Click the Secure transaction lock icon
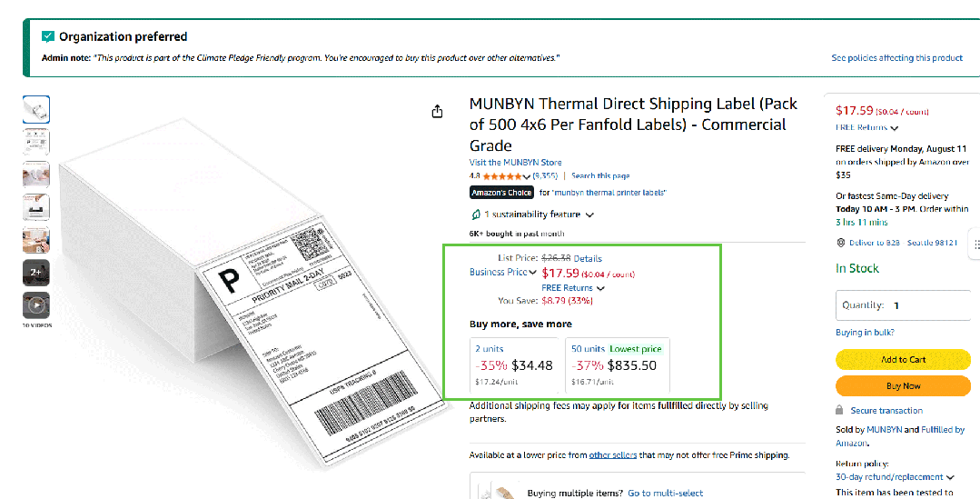This screenshot has width=980, height=499. (x=840, y=411)
